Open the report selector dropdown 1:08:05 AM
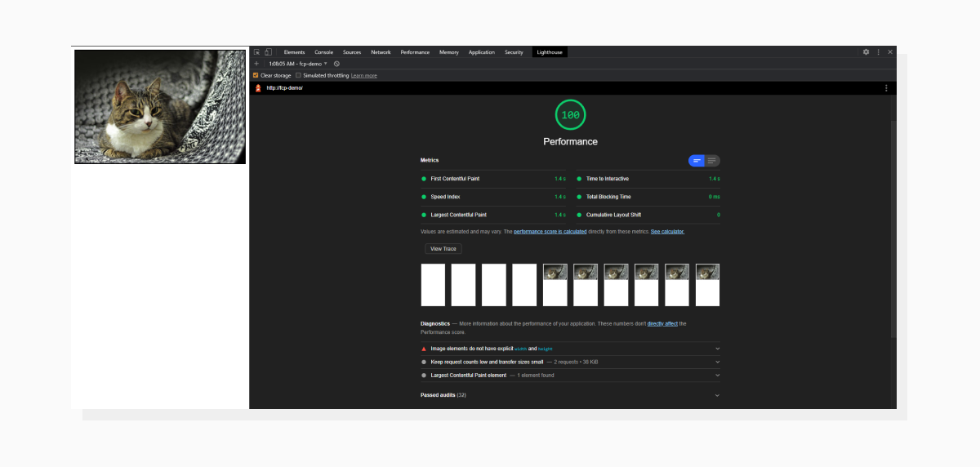Screen dimensions: 980x467 [298, 63]
